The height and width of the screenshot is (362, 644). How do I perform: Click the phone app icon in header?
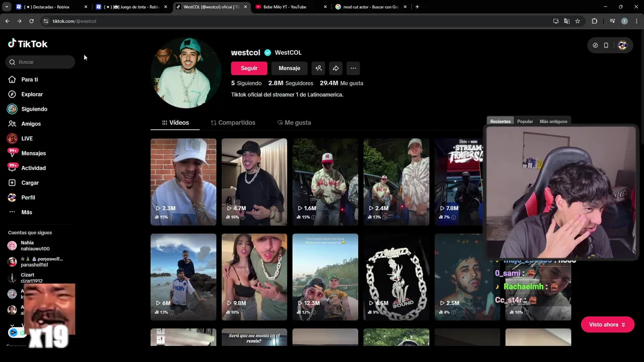[x=606, y=45]
